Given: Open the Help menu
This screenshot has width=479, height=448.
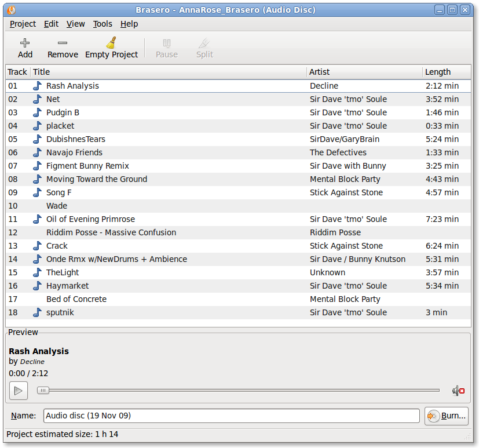Looking at the screenshot, I should 129,24.
